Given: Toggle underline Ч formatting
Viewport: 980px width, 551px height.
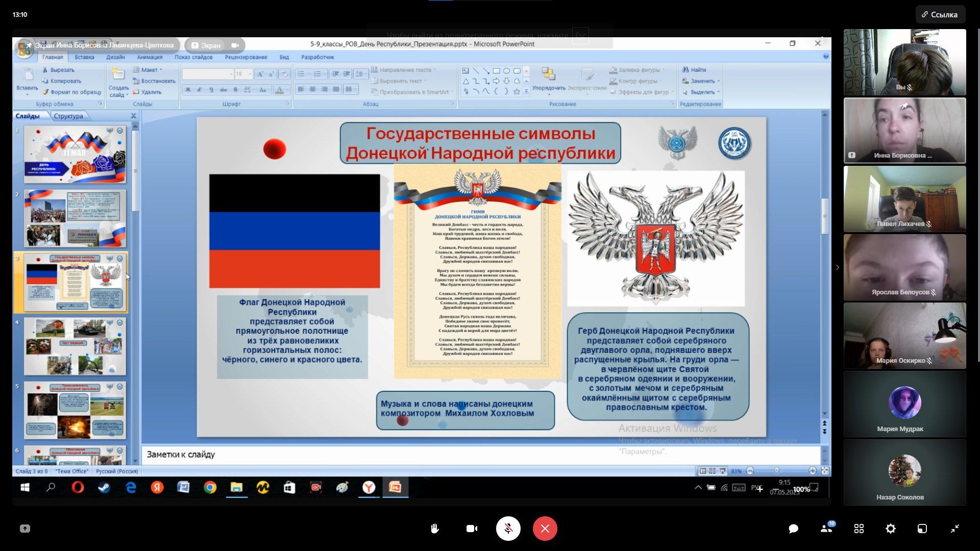Looking at the screenshot, I should coord(211,90).
